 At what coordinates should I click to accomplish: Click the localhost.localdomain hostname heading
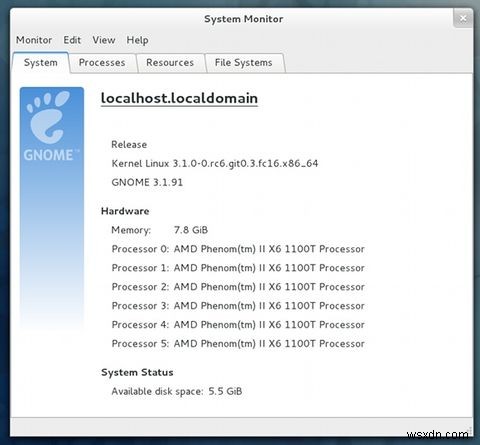tap(179, 98)
